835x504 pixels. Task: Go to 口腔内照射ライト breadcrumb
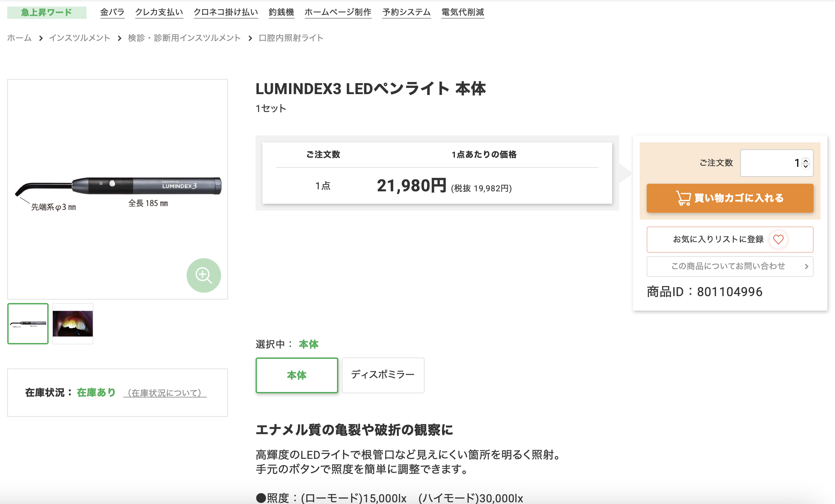coord(291,38)
